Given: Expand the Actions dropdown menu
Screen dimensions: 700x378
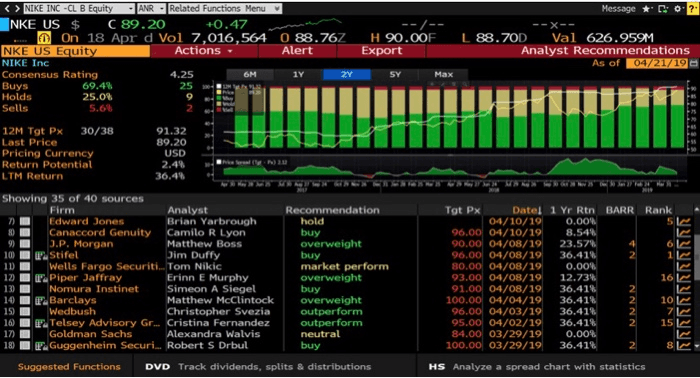Looking at the screenshot, I should click(x=204, y=51).
